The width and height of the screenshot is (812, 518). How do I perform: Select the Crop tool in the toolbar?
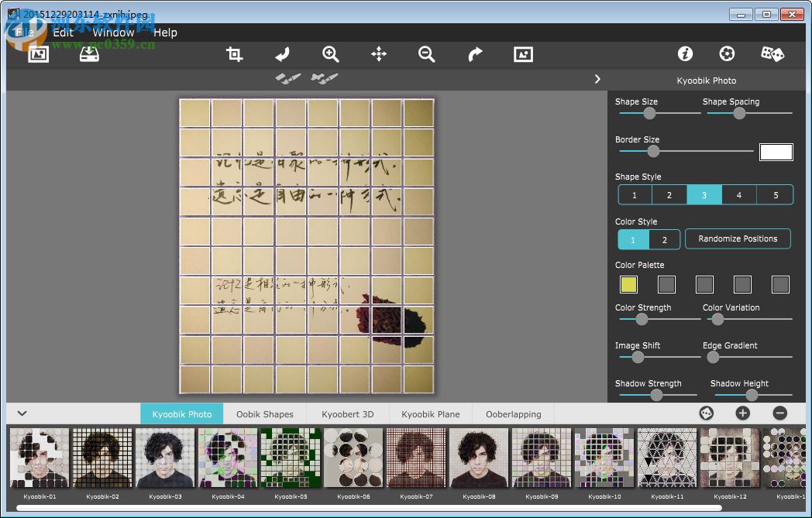pos(234,54)
